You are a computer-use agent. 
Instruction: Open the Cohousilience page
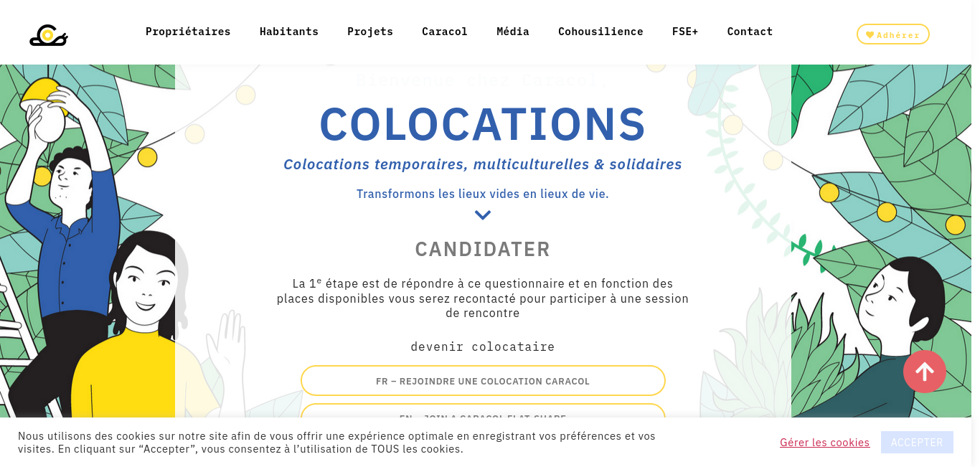pyautogui.click(x=600, y=32)
